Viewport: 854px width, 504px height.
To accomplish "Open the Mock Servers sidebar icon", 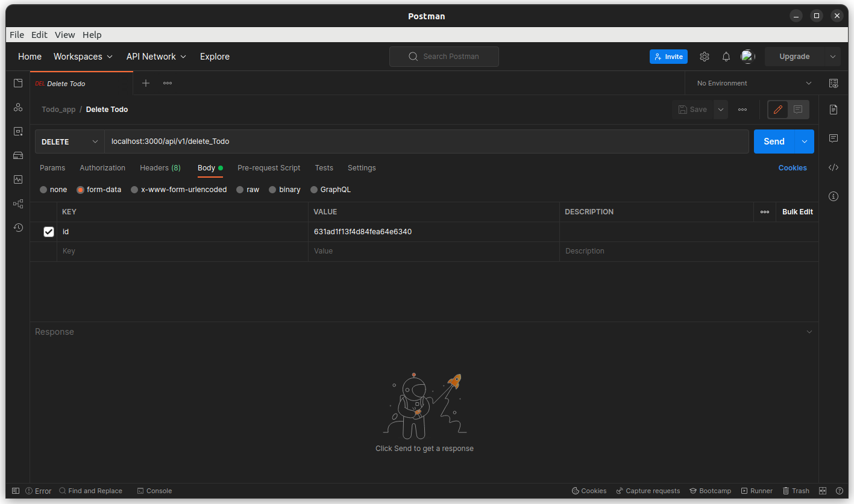I will [18, 155].
